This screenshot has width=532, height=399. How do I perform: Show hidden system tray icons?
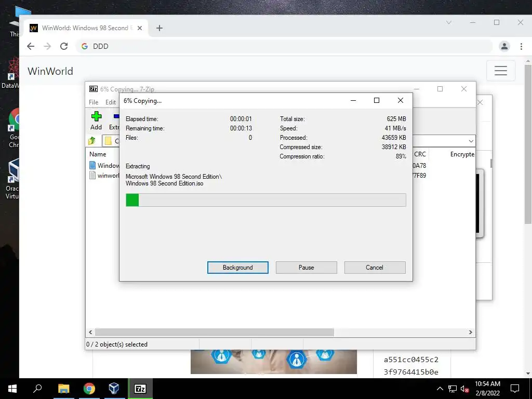(440, 389)
